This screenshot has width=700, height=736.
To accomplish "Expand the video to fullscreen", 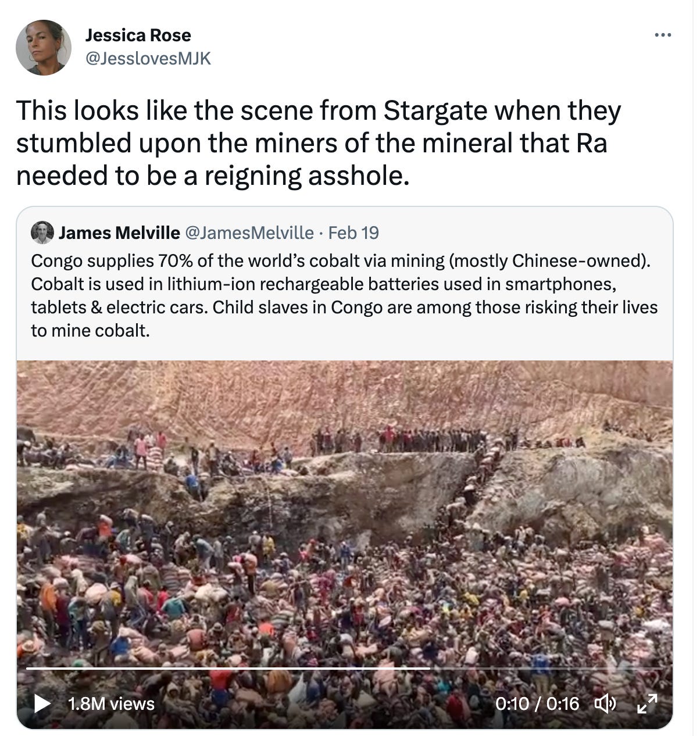I will tap(647, 704).
